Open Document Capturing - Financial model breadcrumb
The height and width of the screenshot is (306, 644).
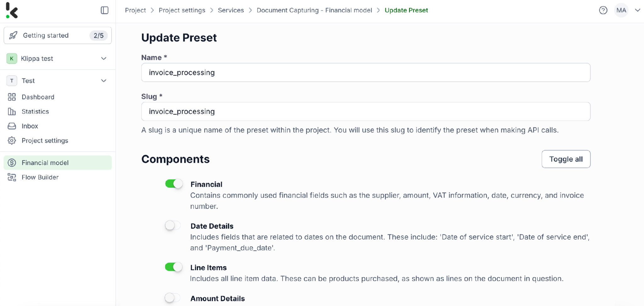[314, 10]
